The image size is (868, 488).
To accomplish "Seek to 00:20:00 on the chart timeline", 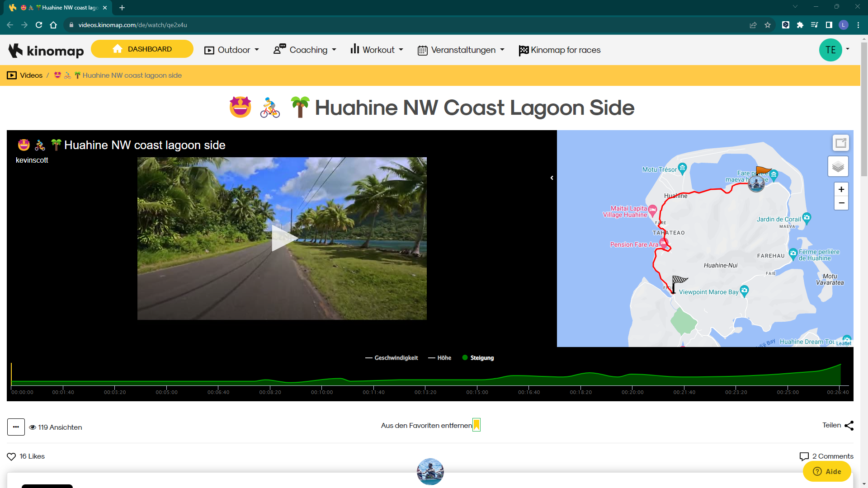I will click(x=632, y=392).
